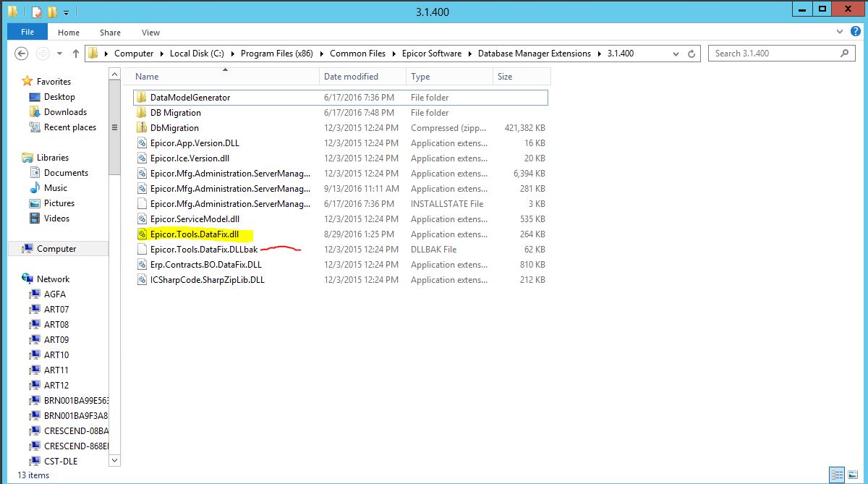Open the File tab

(x=27, y=33)
